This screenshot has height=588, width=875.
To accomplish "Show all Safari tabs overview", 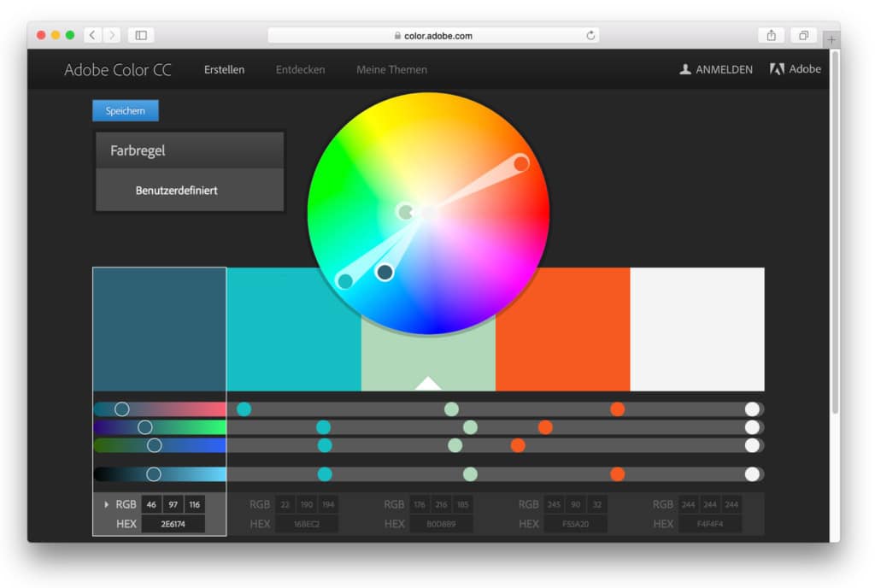I will (x=803, y=35).
